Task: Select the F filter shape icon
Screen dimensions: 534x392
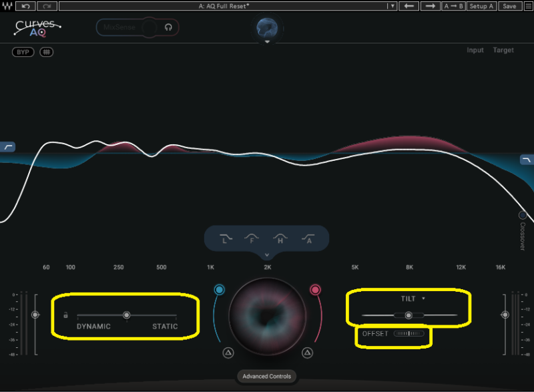Action: tap(252, 238)
